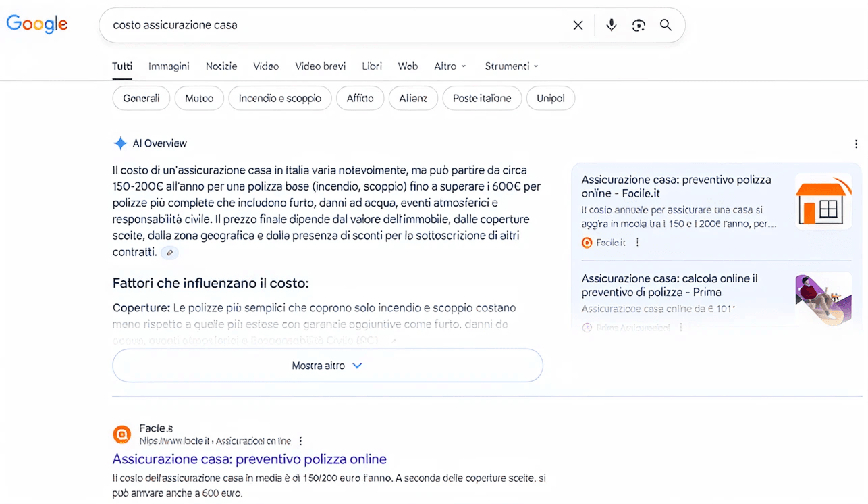Viewport: 868px width, 504px height.
Task: Click the source link icon after paragraph
Action: (x=169, y=253)
